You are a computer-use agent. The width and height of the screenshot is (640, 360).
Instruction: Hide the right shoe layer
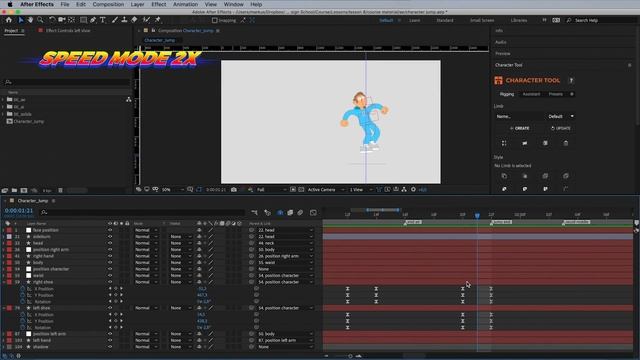click(x=110, y=282)
